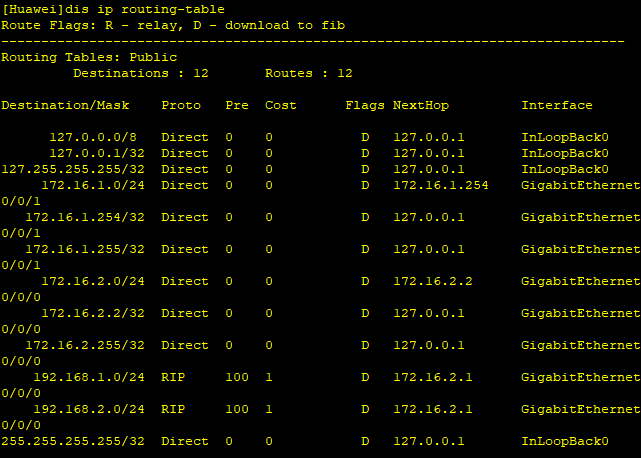641x458 pixels.
Task: Click the 255.255.255.255/32 destination entry
Action: pyautogui.click(x=73, y=441)
